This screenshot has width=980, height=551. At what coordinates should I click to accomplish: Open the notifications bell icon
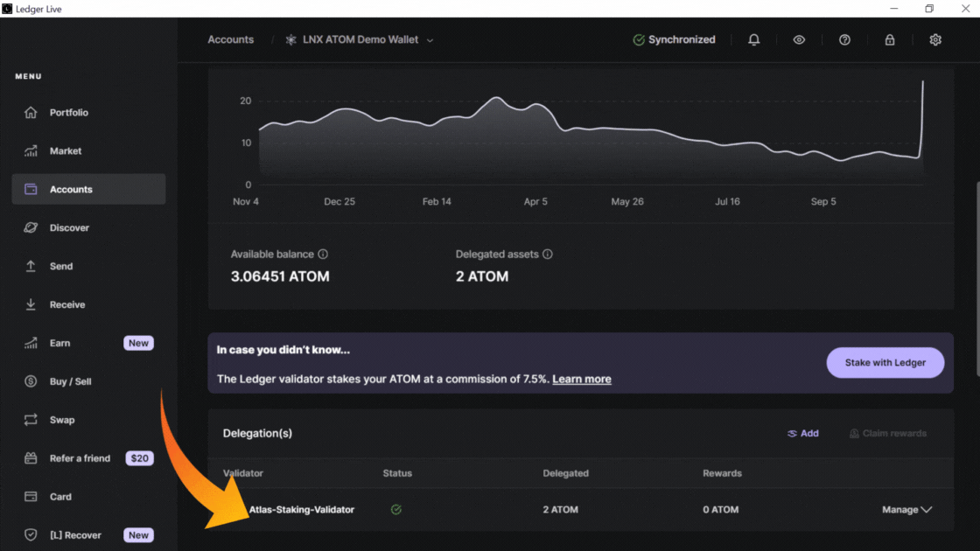(x=753, y=40)
